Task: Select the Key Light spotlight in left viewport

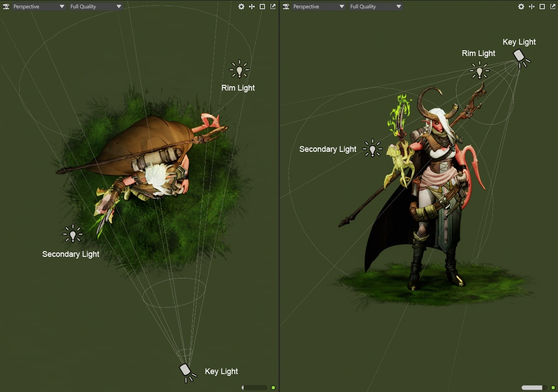Action: click(186, 371)
